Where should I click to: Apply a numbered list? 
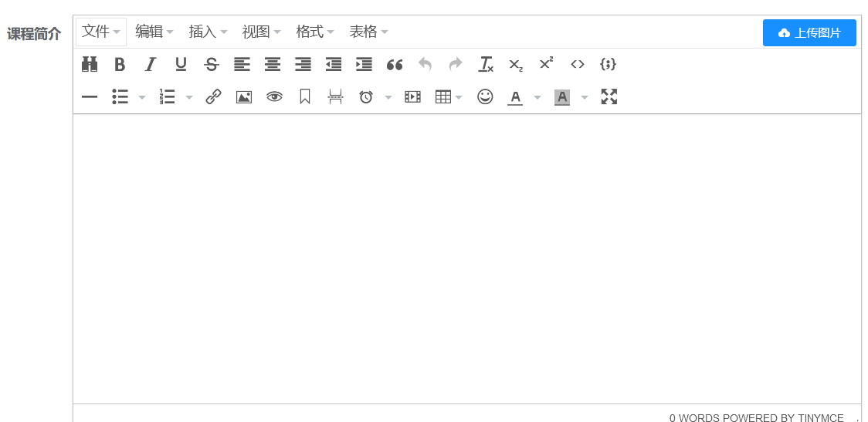[x=167, y=97]
